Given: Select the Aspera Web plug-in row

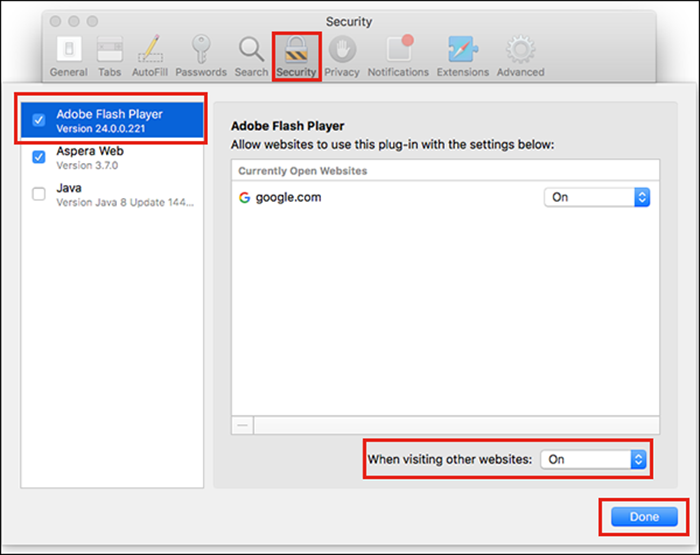Looking at the screenshot, I should 112,157.
